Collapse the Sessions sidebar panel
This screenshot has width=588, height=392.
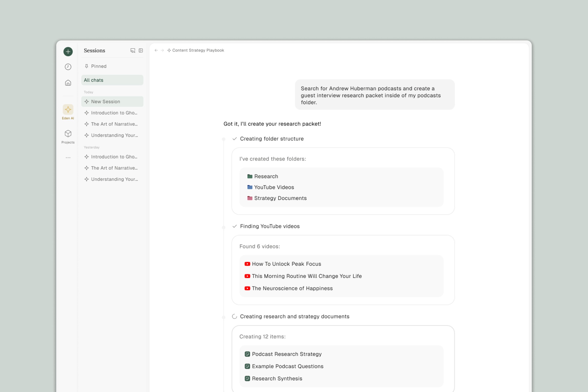[x=141, y=51]
